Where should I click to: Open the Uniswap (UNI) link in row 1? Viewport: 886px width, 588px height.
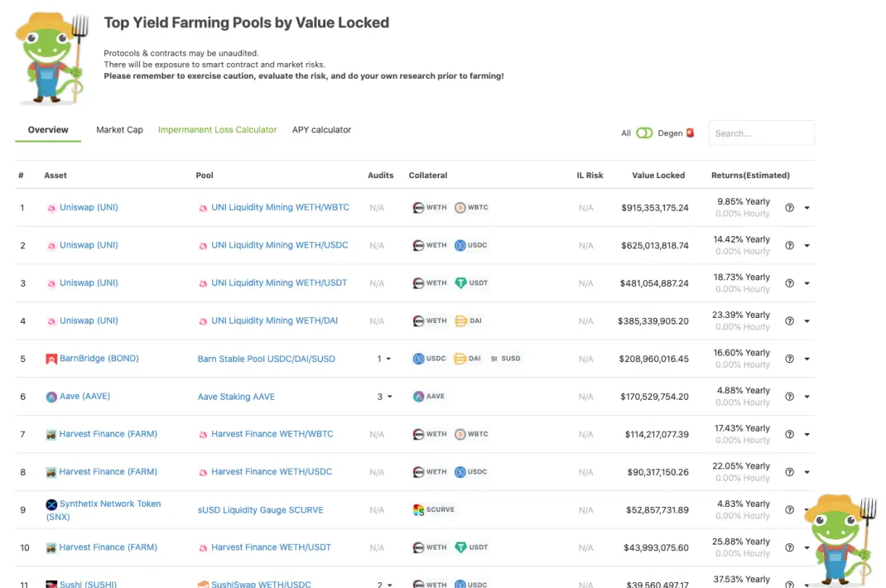click(89, 207)
